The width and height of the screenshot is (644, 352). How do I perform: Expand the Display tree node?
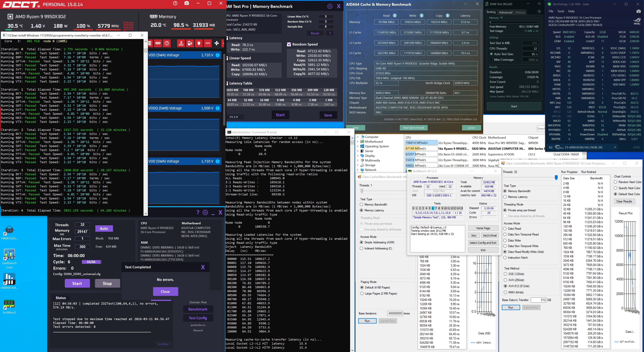tap(357, 156)
